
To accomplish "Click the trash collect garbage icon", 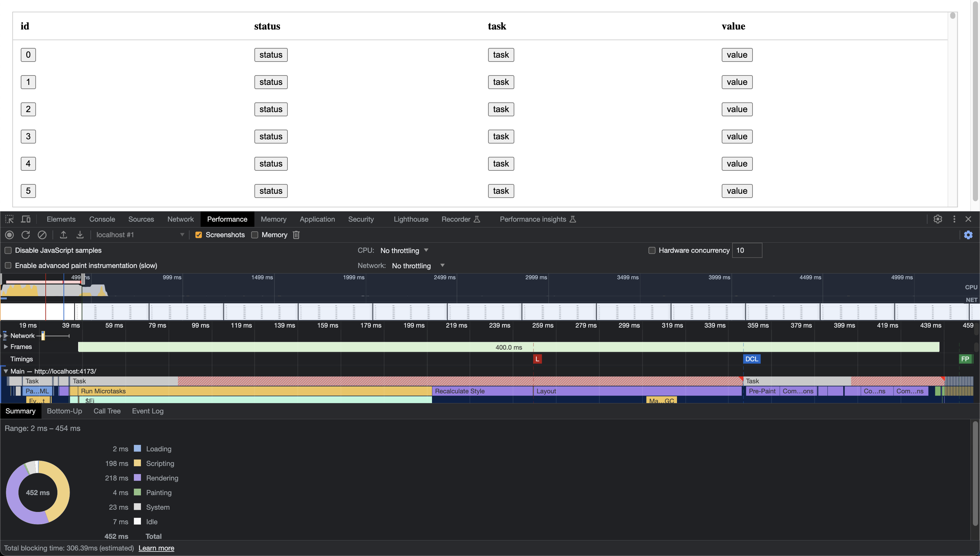I will (x=296, y=235).
